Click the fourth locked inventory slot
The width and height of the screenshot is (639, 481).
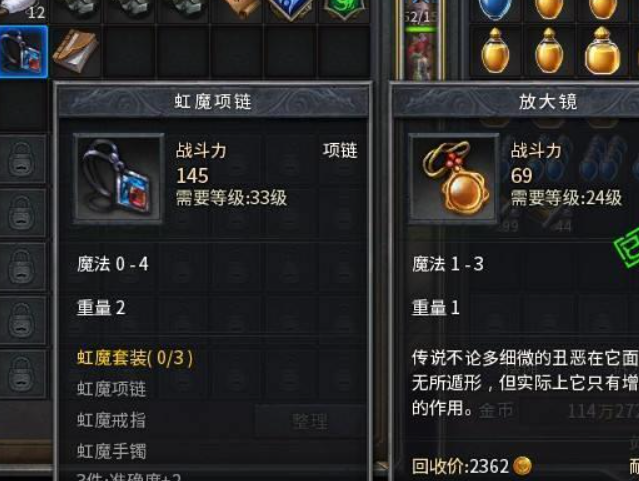[x=22, y=320]
